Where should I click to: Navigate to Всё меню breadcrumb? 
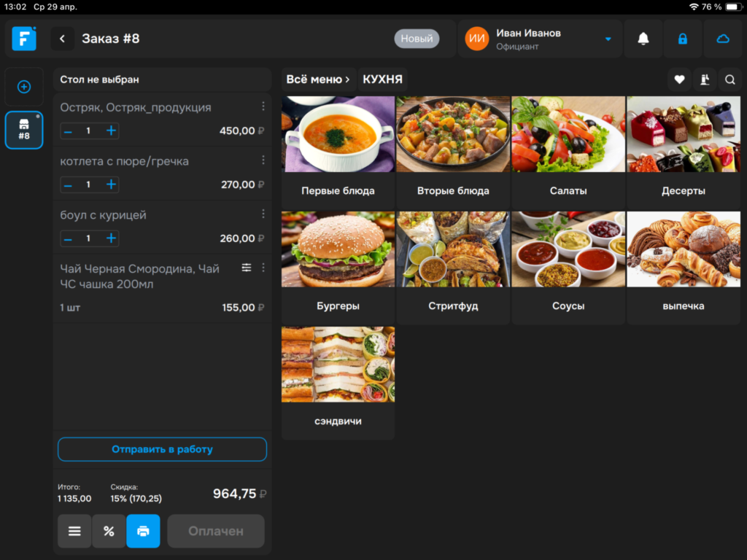[318, 79]
